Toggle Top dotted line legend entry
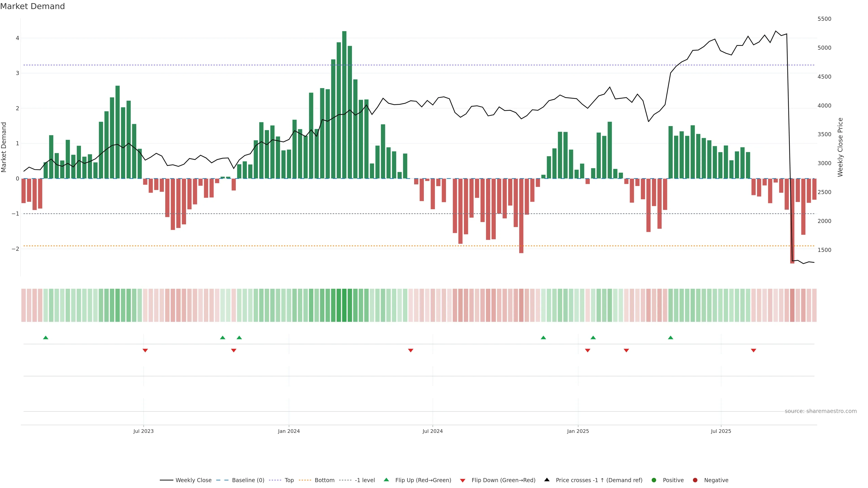This screenshot has width=868, height=488. [x=289, y=480]
